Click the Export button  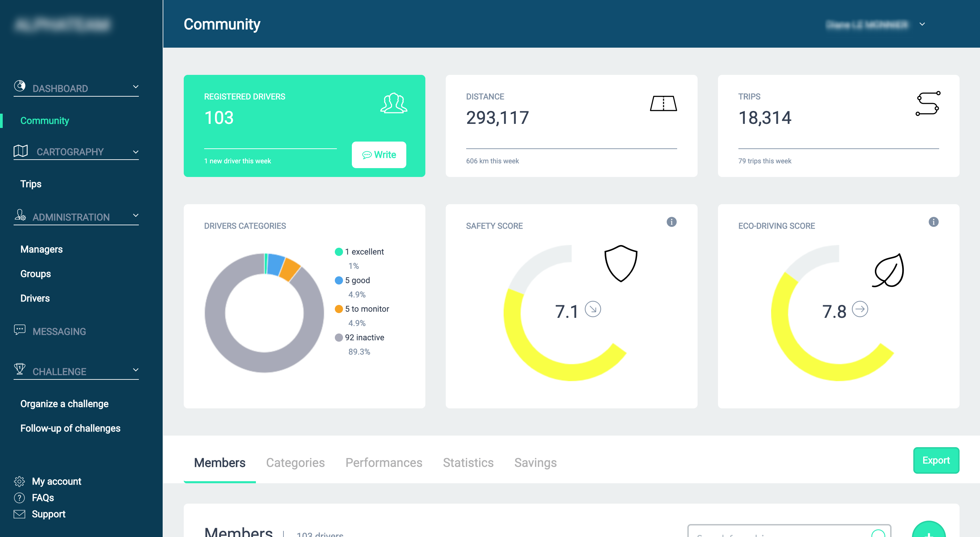(935, 460)
